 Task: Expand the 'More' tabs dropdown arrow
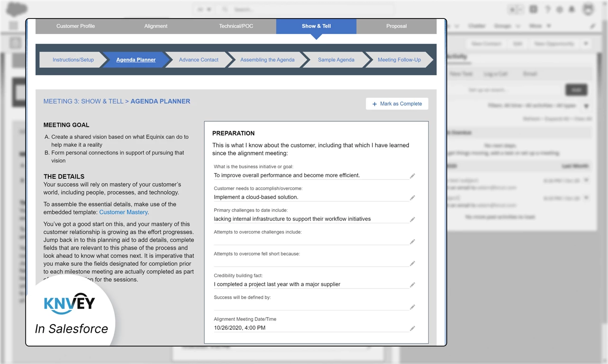(549, 26)
